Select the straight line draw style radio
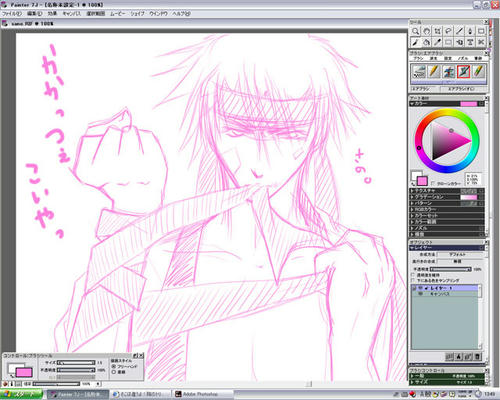 pos(114,372)
